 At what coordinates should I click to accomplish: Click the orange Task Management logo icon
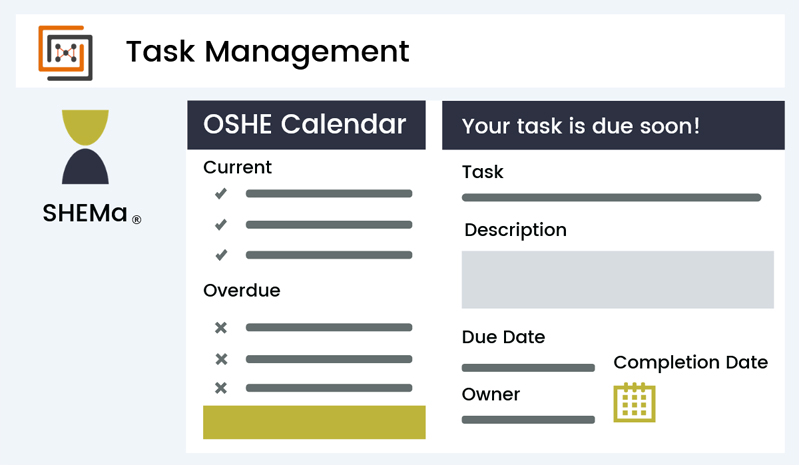(65, 53)
